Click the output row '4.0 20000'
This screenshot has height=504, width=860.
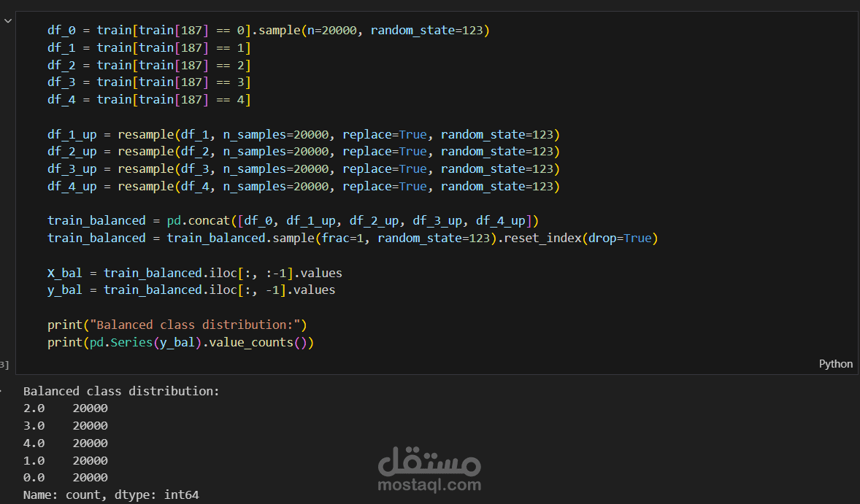65,443
